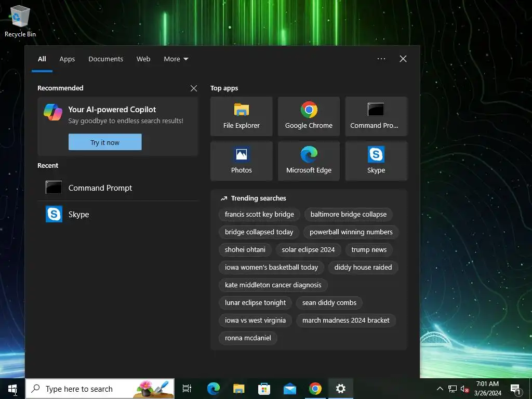Open Skype from the Recent list
This screenshot has height=399, width=532.
point(118,215)
